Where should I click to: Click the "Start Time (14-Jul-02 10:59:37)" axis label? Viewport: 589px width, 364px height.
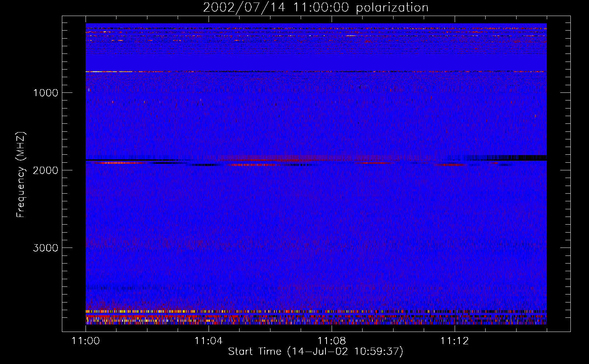pos(316,352)
